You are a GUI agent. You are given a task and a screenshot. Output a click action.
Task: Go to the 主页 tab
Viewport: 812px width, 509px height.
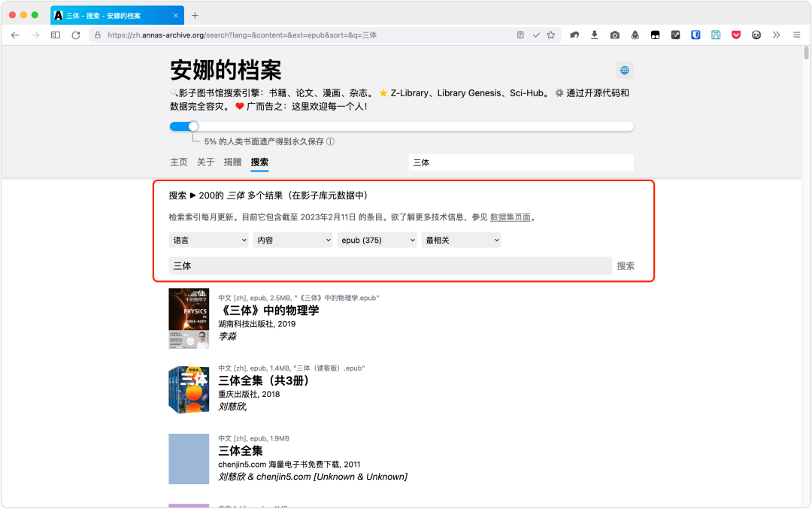[x=179, y=162]
